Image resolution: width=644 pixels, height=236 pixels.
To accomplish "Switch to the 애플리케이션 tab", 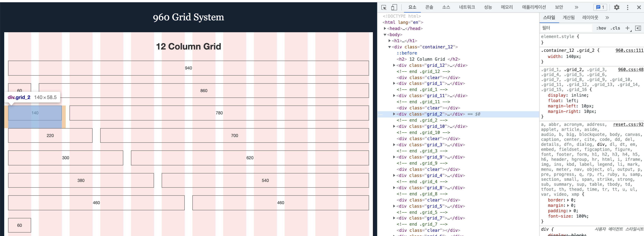I will click(534, 7).
